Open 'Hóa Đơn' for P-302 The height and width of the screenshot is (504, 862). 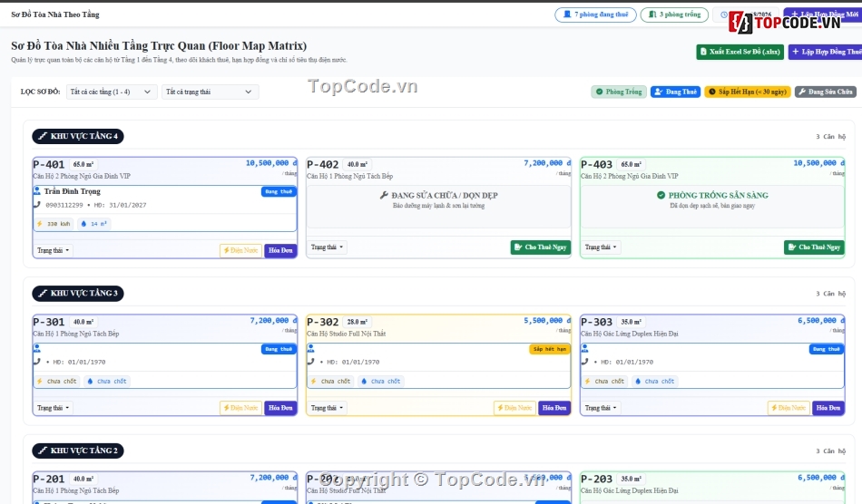click(554, 408)
